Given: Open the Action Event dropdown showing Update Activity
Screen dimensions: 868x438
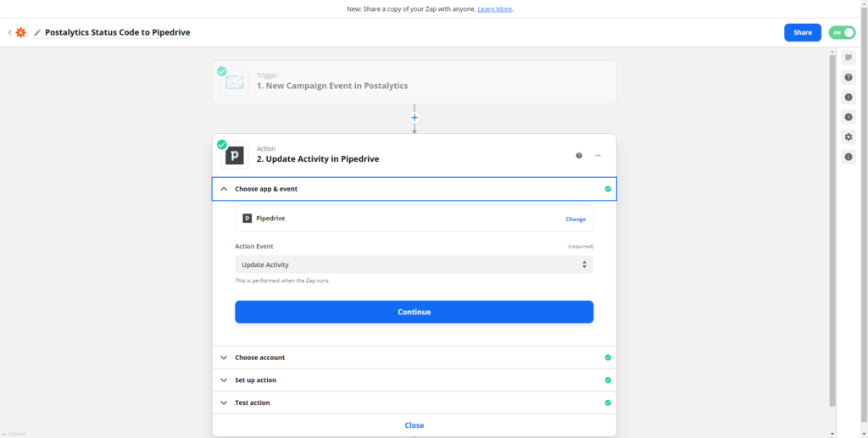Looking at the screenshot, I should 414,264.
